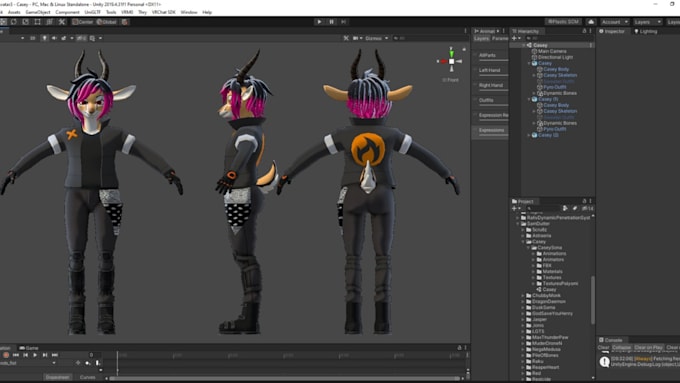
Task: Switch to the Game tab
Action: click(29, 348)
